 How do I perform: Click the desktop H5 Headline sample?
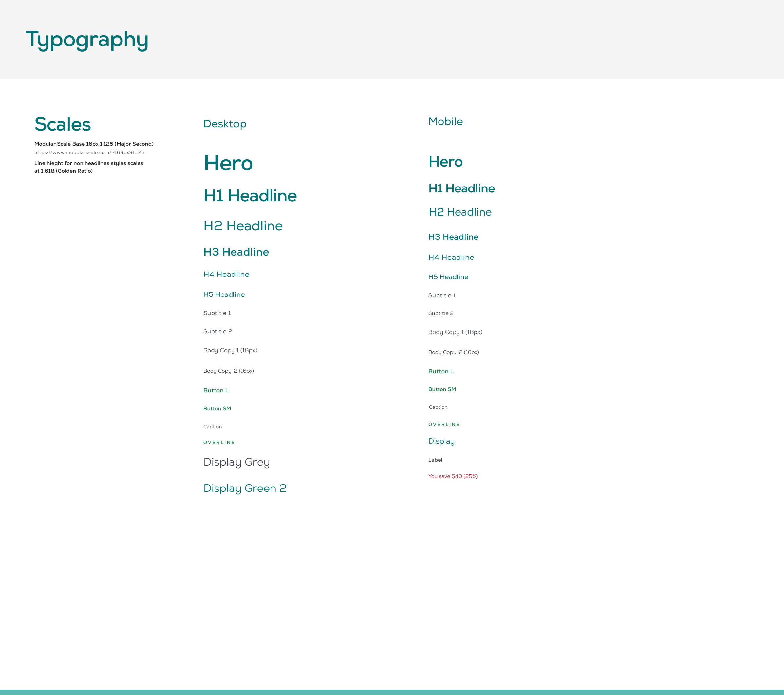[224, 294]
